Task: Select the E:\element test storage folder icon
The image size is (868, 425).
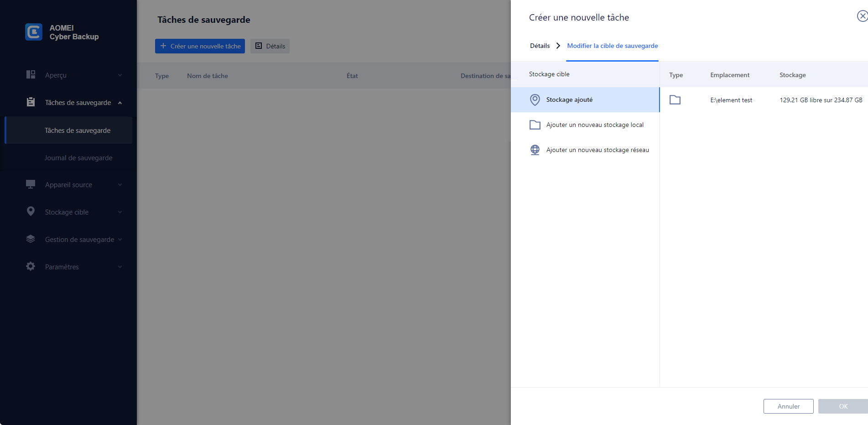Action: coord(675,100)
